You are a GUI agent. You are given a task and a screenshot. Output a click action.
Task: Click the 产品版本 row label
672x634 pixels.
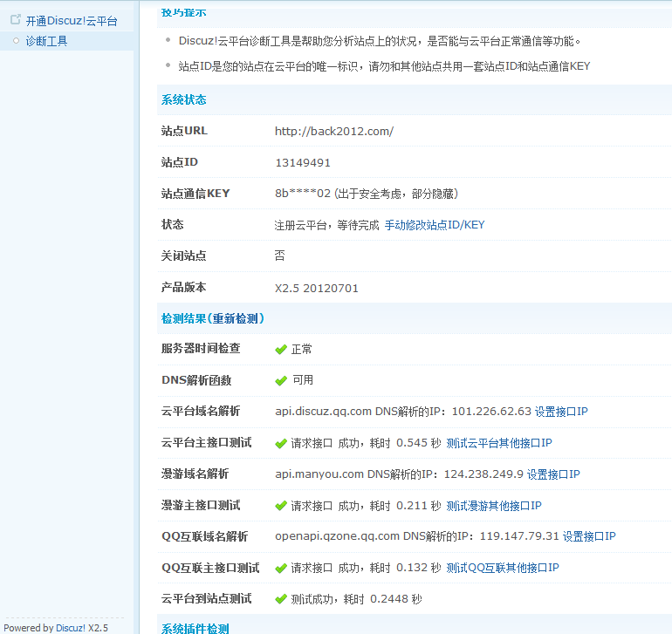184,287
